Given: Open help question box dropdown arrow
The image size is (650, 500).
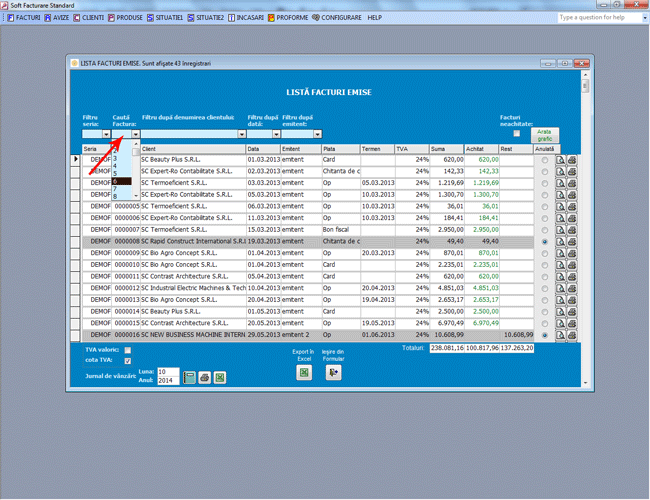Looking at the screenshot, I should [645, 18].
